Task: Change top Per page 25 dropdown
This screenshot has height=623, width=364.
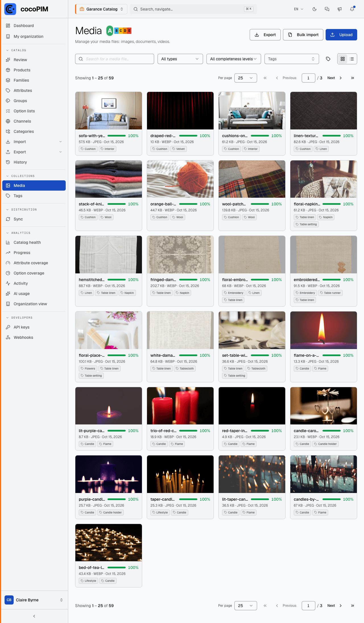Action: 246,78
